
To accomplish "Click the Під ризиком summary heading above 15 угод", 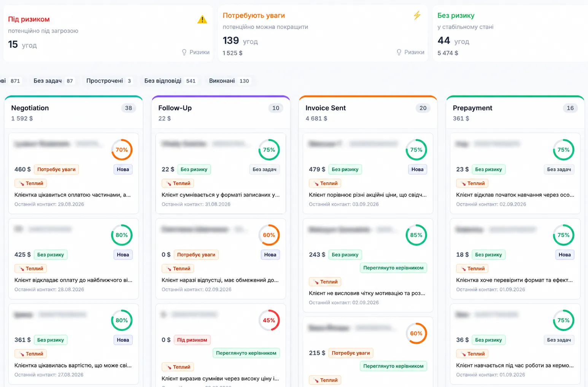I will click(x=29, y=19).
